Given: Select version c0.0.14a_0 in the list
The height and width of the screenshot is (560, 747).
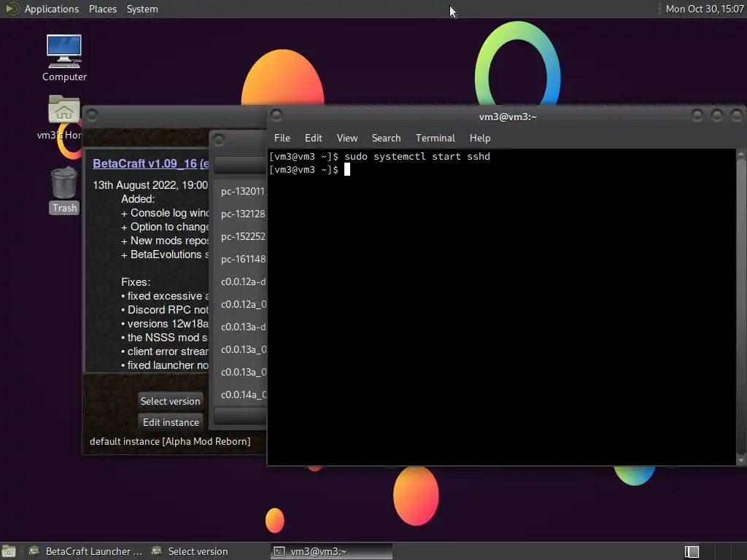Looking at the screenshot, I should 240,394.
